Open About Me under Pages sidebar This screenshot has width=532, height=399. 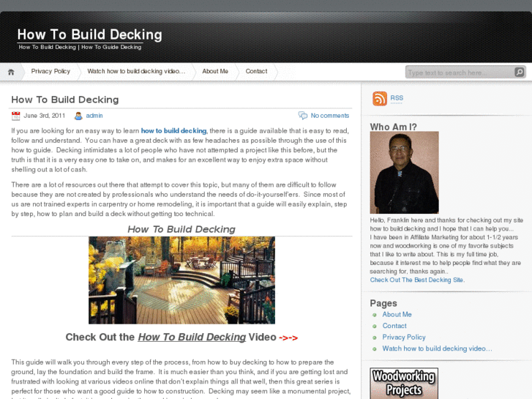click(x=397, y=315)
